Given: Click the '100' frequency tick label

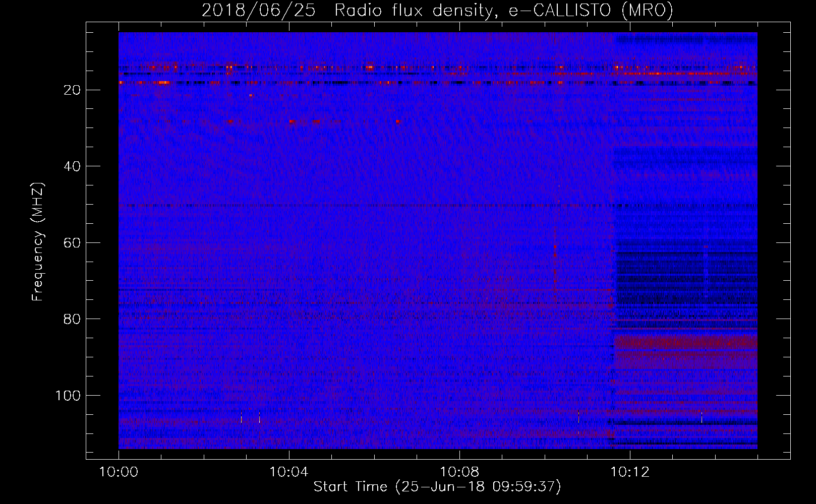Looking at the screenshot, I should point(68,396).
